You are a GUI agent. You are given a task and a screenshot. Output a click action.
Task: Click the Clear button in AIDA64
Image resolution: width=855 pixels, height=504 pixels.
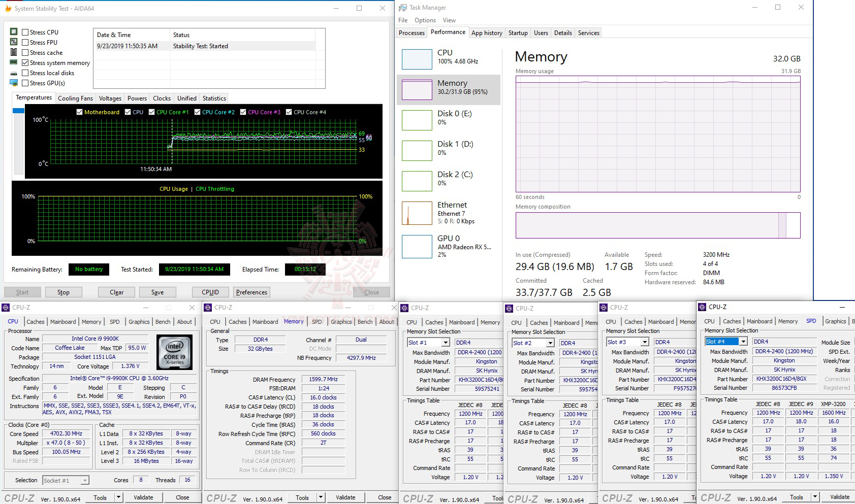(116, 292)
